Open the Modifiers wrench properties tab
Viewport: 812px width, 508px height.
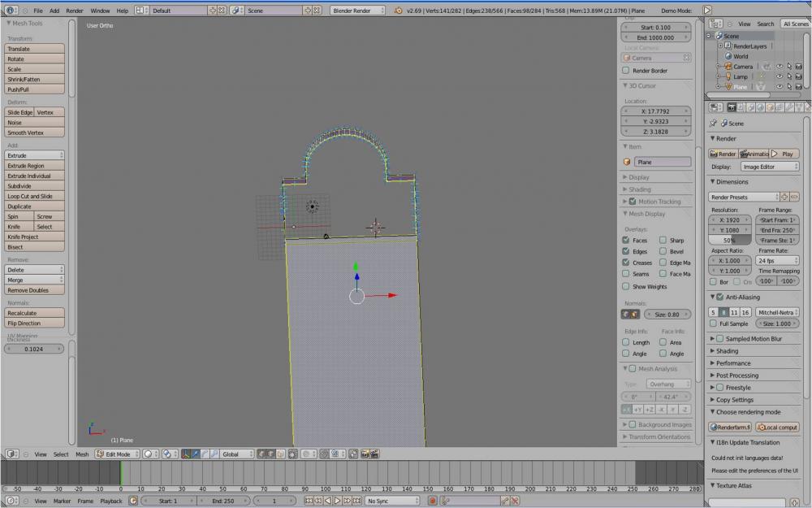790,107
